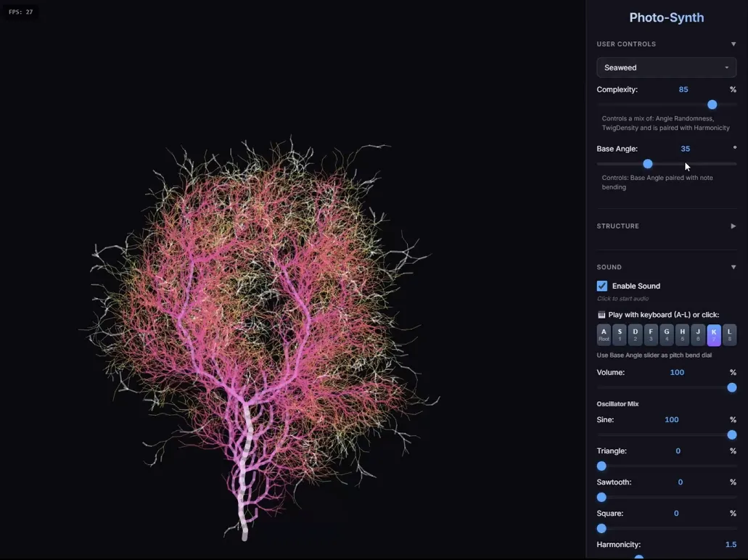
Task: Play the H note key
Action: click(682, 334)
